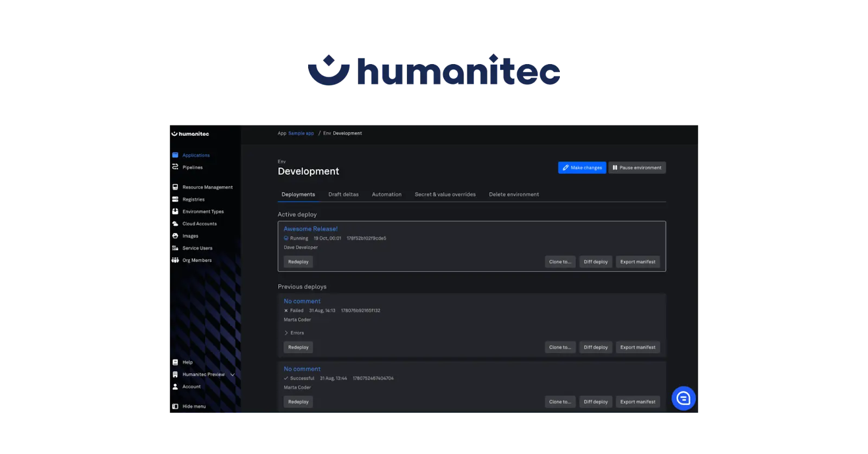Click the Failed status cross icon

286,311
